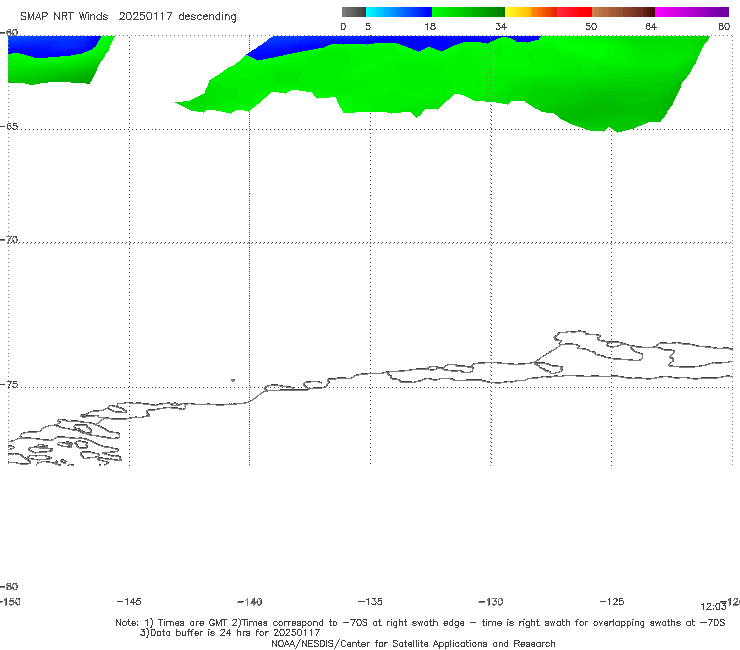Click the latitude label '-65'
Screen dimensions: 740x650
pos(9,127)
